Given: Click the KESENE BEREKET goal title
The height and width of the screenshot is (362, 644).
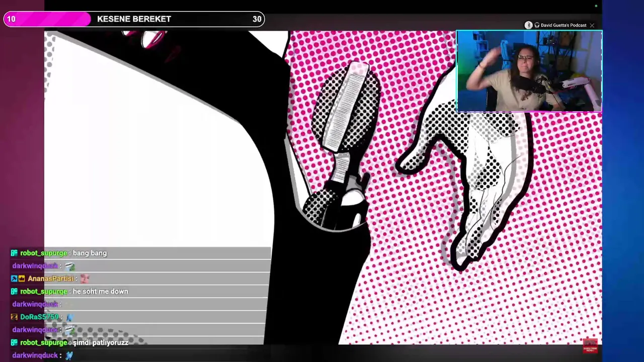Looking at the screenshot, I should [x=134, y=19].
